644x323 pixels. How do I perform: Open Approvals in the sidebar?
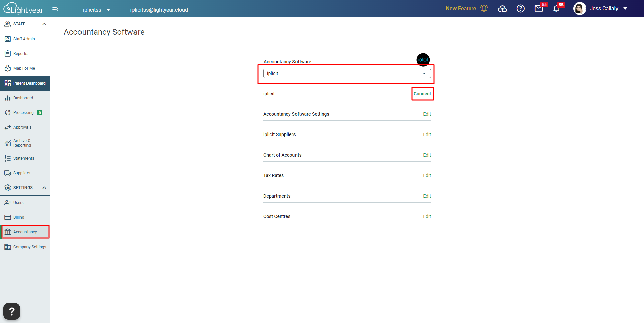coord(25,127)
